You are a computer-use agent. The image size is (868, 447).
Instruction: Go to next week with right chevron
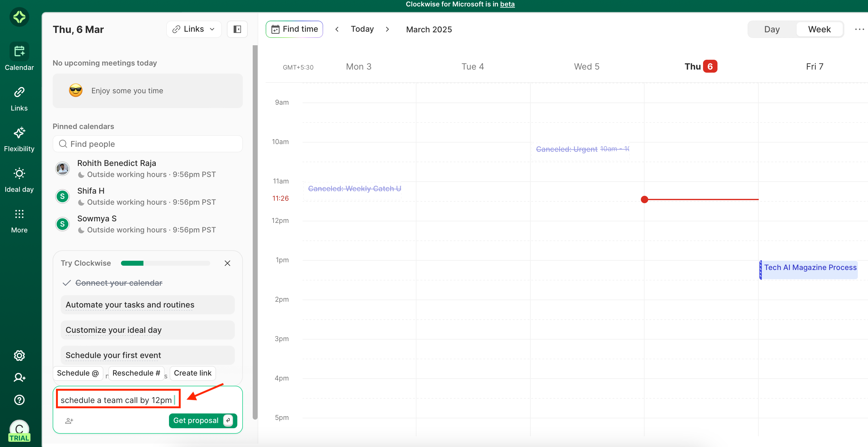388,29
